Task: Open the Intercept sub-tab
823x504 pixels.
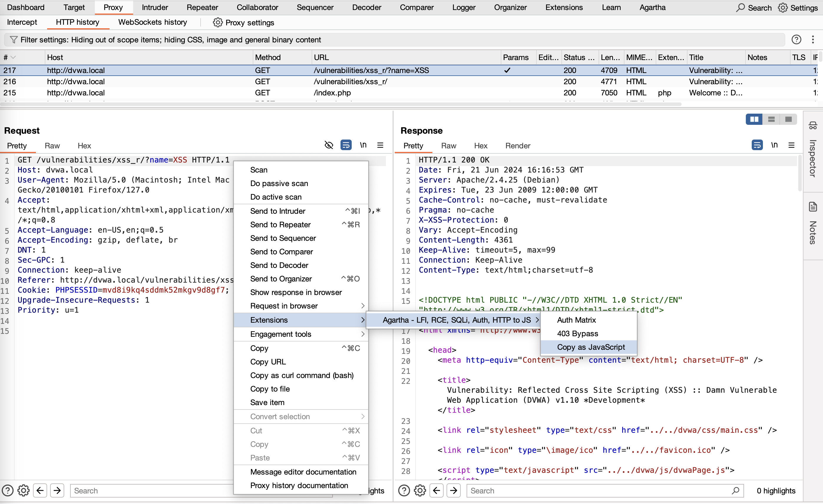Action: coord(22,22)
